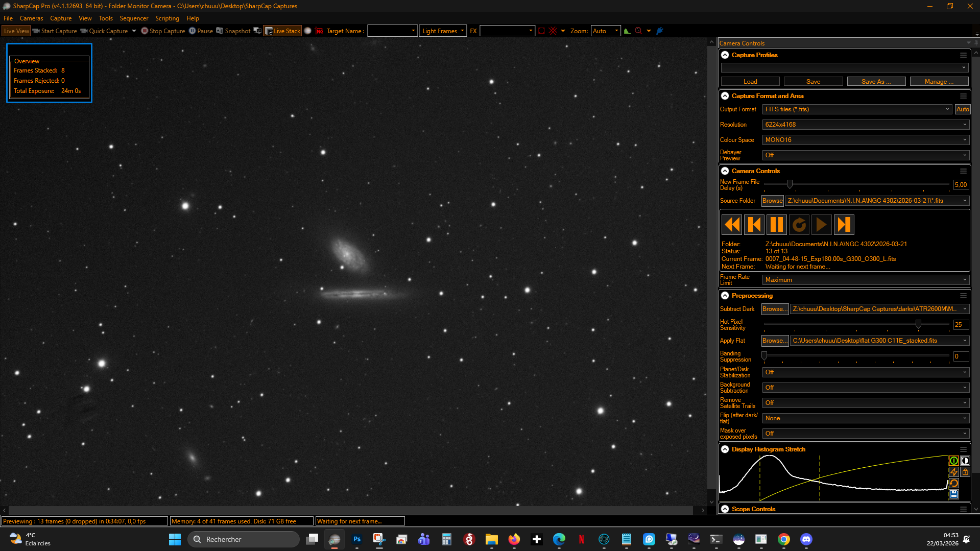The image size is (980, 551).
Task: Click the rewind-to-start playback button
Action: pos(732,225)
